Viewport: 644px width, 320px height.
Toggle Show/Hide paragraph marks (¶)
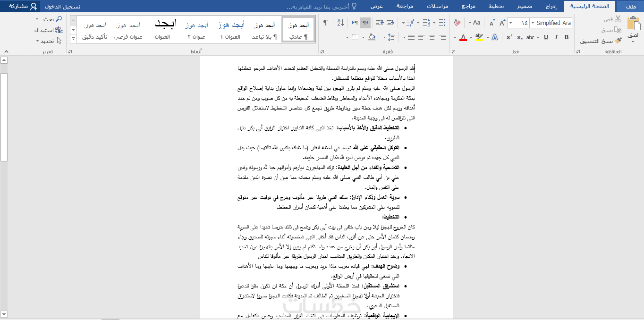325,23
